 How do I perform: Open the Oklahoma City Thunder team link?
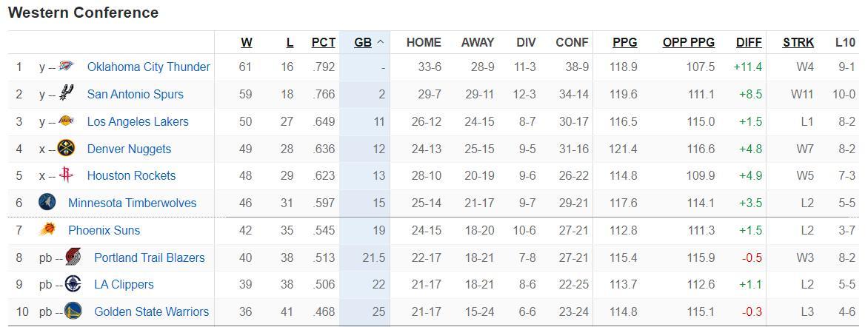[x=148, y=67]
